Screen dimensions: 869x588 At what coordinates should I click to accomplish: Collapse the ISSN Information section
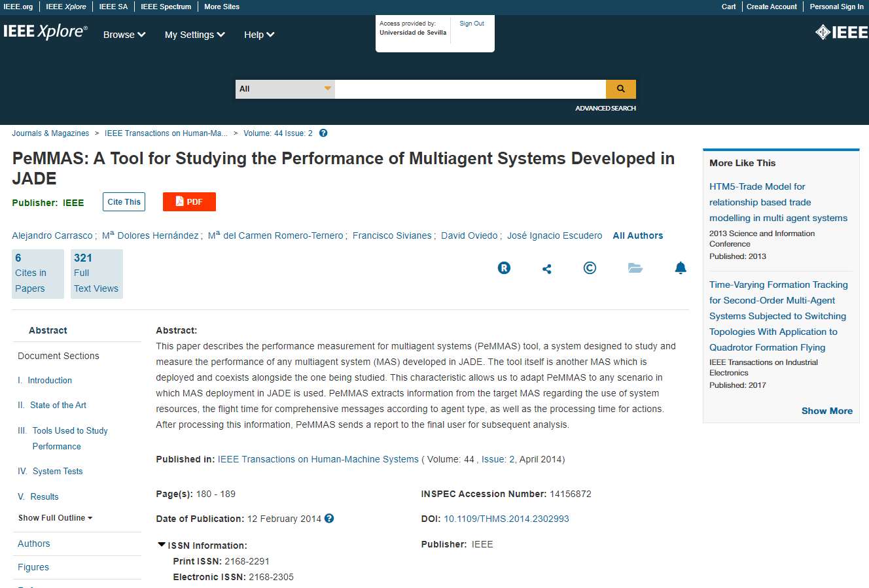[x=162, y=545]
